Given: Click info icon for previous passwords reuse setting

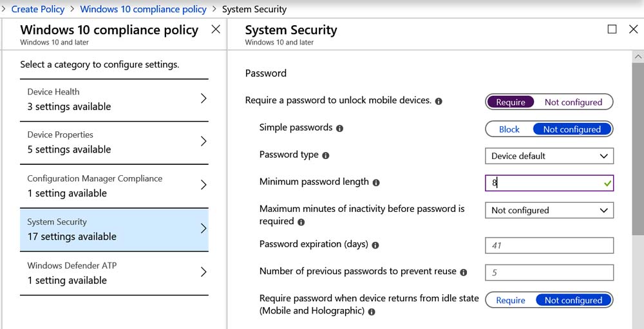Looking at the screenshot, I should [464, 272].
